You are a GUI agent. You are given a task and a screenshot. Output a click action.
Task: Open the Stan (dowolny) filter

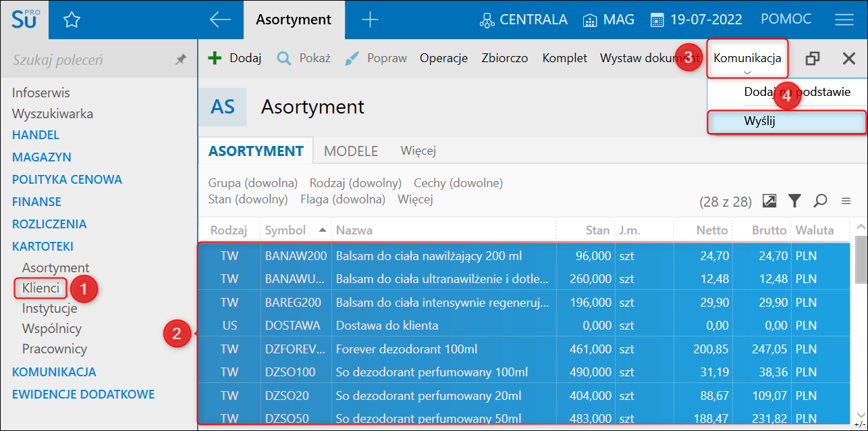point(248,199)
